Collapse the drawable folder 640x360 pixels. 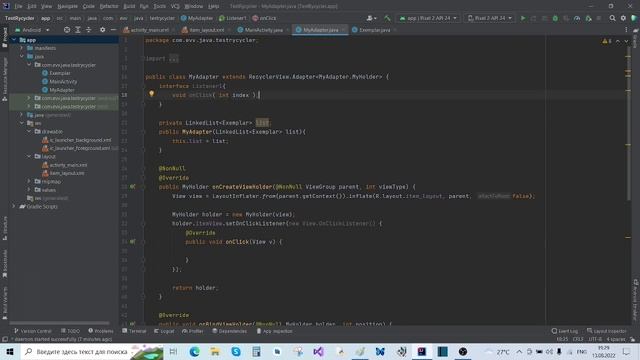[x=29, y=131]
